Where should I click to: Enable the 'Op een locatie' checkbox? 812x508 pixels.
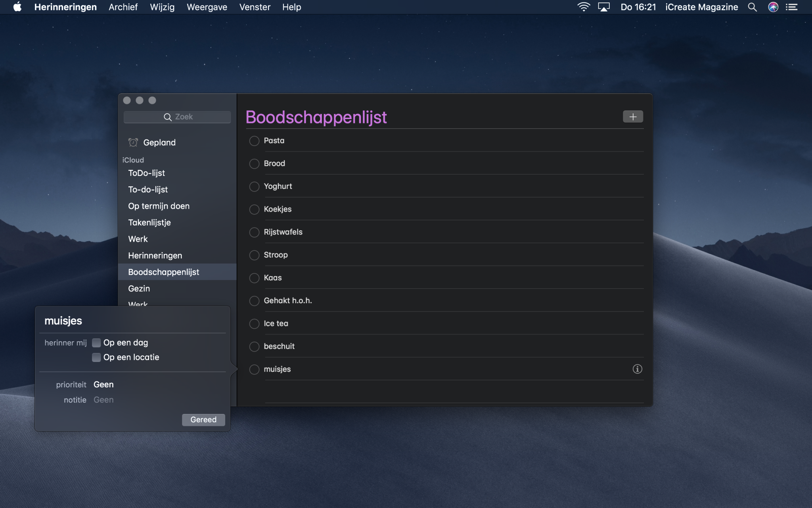[x=96, y=358]
